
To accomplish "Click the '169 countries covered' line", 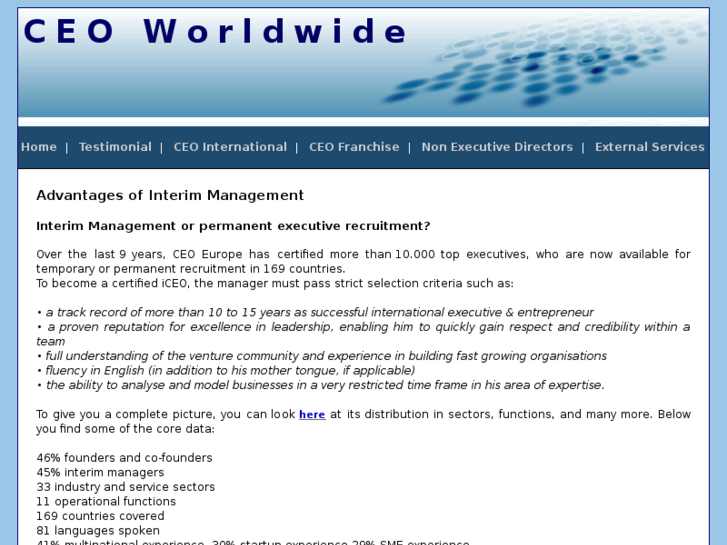I will (100, 516).
